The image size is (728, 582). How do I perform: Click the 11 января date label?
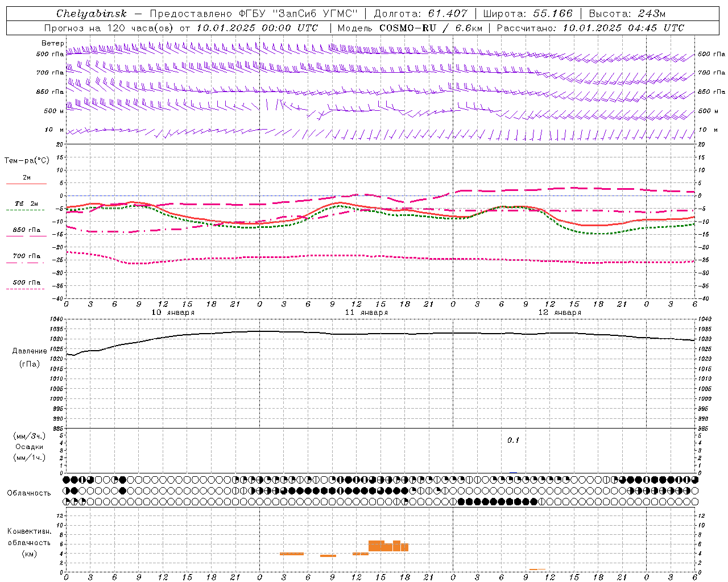tap(366, 313)
